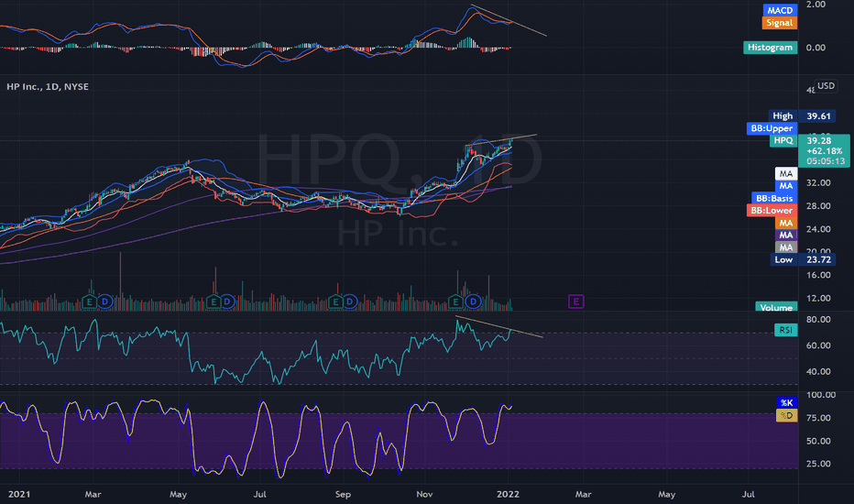
Task: Open the dividend D marker after May 2021
Action: coord(227,301)
